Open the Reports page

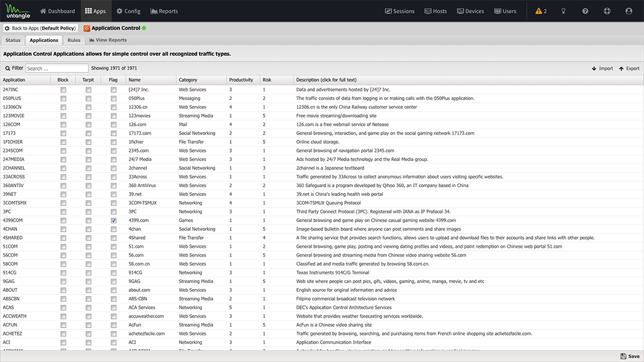tap(165, 11)
